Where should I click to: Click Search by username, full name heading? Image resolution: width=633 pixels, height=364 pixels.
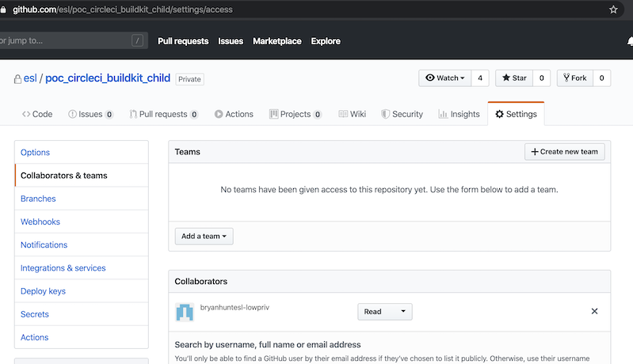(268, 345)
